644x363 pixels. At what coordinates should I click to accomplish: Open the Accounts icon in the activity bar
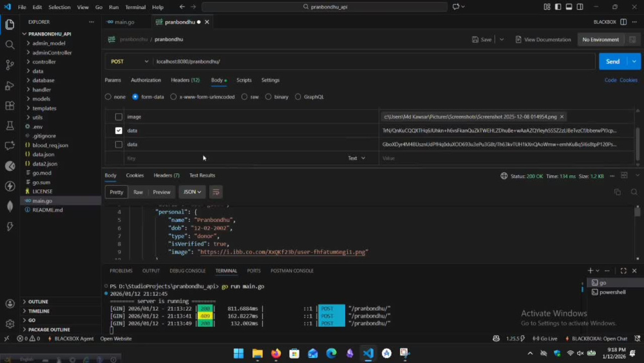[x=10, y=304]
